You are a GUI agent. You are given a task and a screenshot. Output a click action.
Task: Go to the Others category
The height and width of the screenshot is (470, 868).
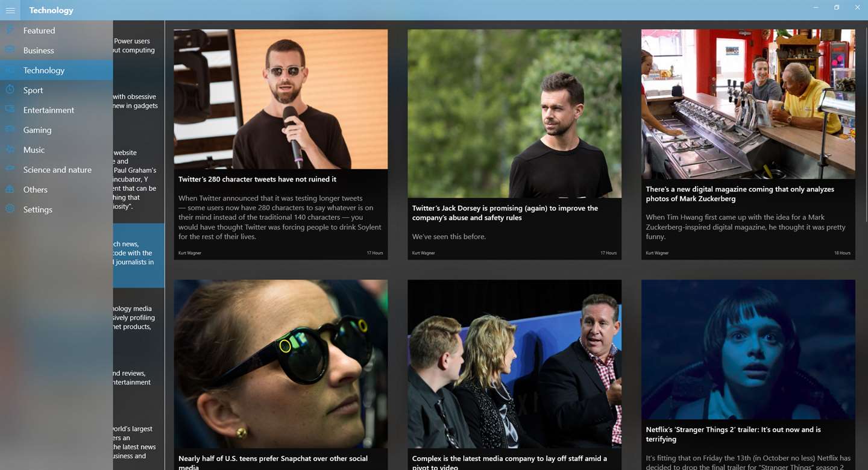pyautogui.click(x=56, y=189)
